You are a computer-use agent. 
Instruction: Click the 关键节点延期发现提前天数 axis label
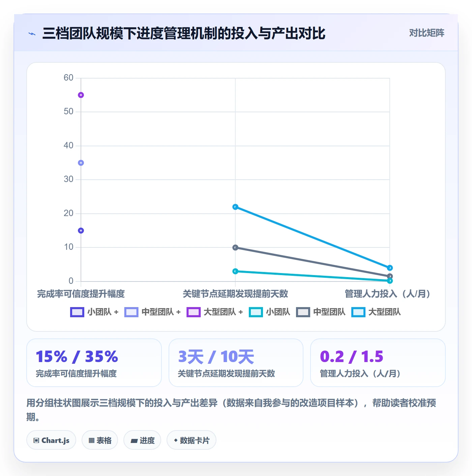[x=235, y=294]
